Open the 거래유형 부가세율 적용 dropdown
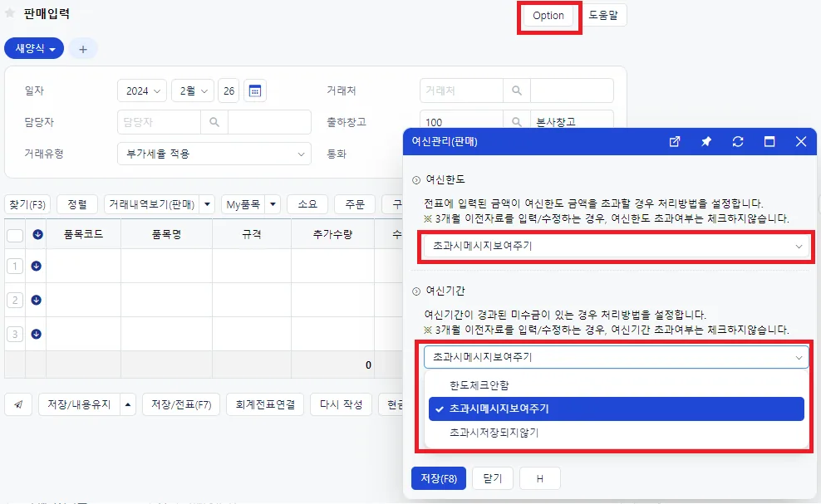The width and height of the screenshot is (821, 504). (x=214, y=154)
